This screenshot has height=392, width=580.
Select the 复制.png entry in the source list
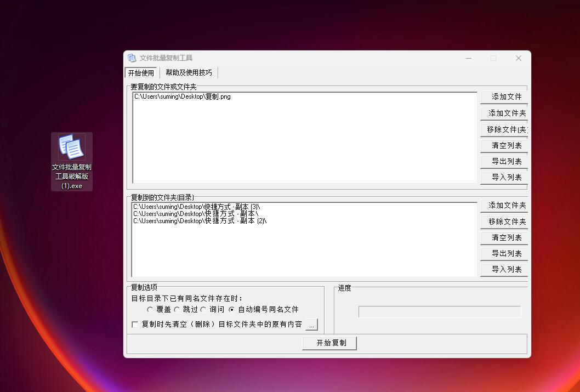click(183, 97)
